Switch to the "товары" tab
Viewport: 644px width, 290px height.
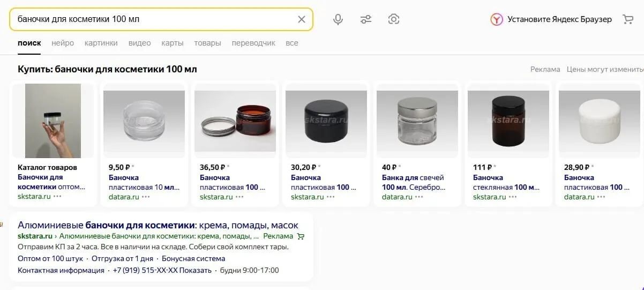[x=207, y=43]
